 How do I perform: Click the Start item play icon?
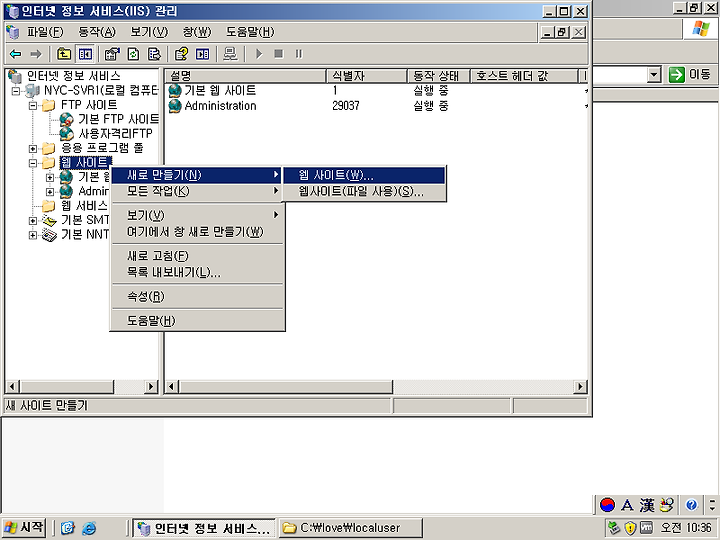259,54
